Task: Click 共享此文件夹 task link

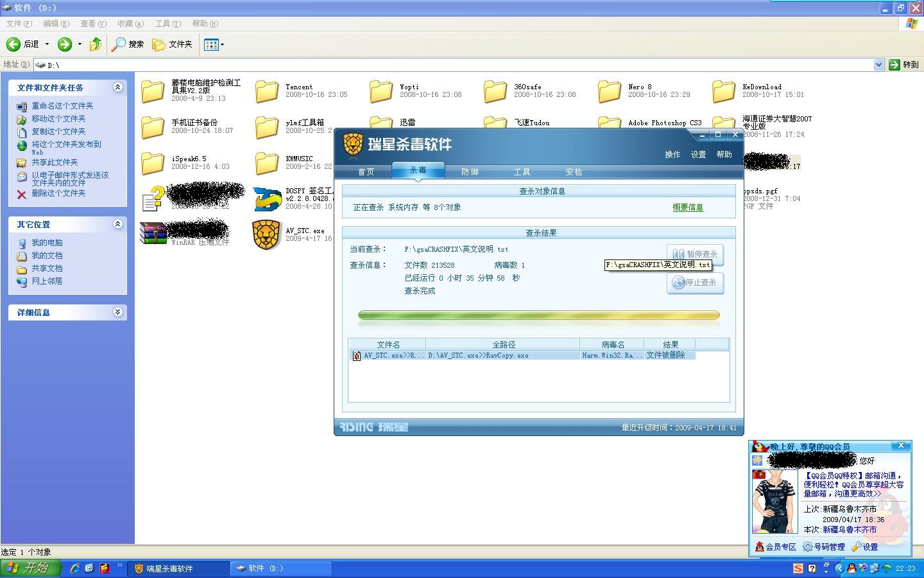Action: 55,162
